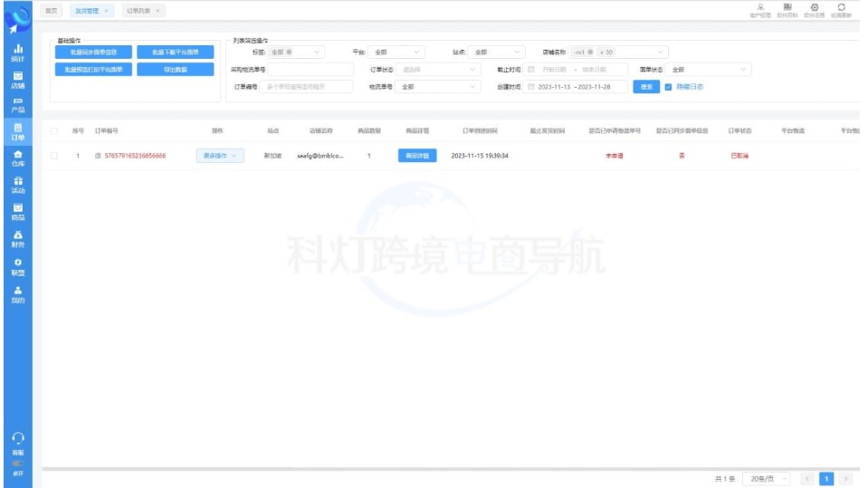Click the red 已取消 status cell
This screenshot has height=488, width=868.
[739, 156]
